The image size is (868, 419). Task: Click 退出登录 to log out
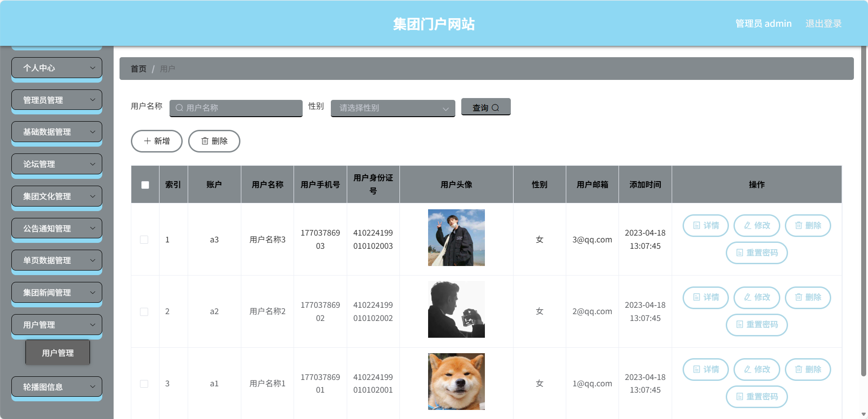823,24
